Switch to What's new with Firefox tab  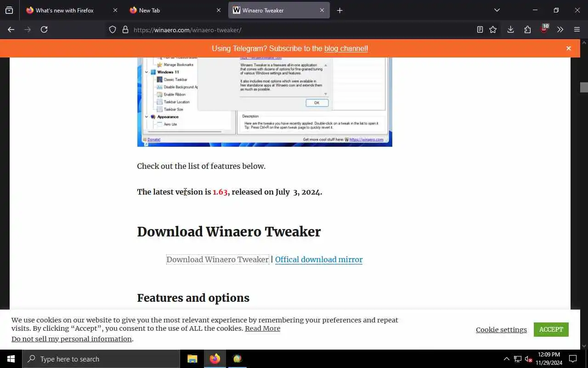[x=71, y=10]
